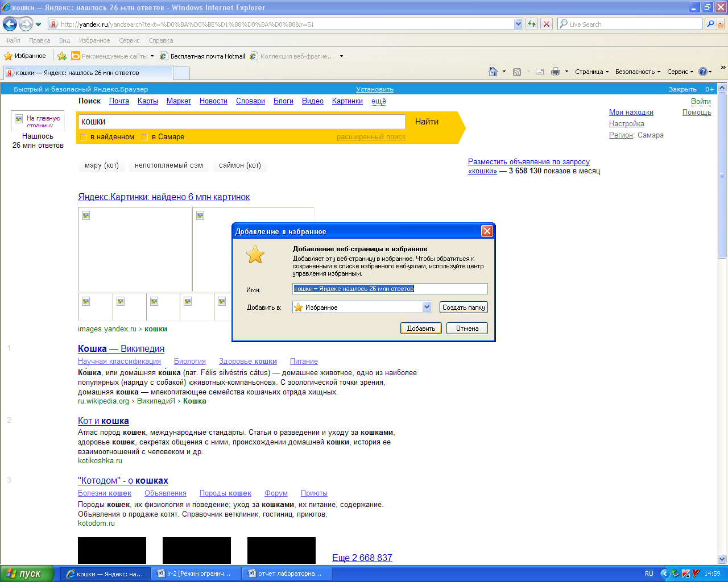Open dropdown arrow next to Print icon

pos(566,72)
